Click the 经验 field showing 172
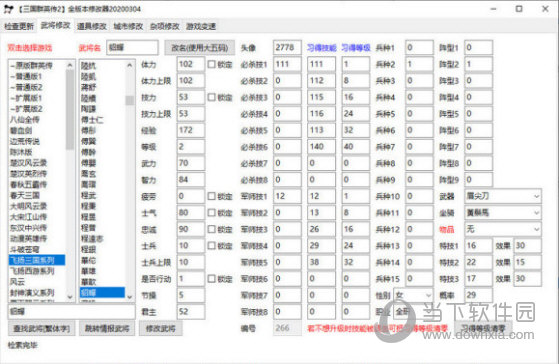559x364 pixels. (x=191, y=130)
